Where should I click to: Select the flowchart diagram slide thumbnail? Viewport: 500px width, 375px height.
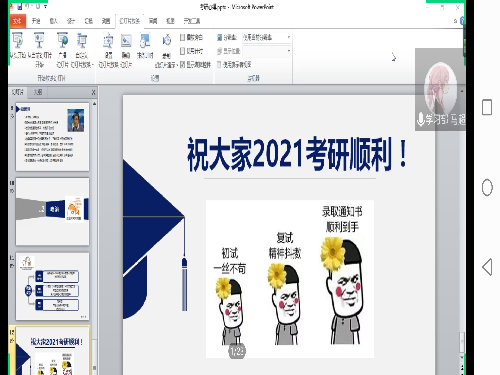(52, 286)
